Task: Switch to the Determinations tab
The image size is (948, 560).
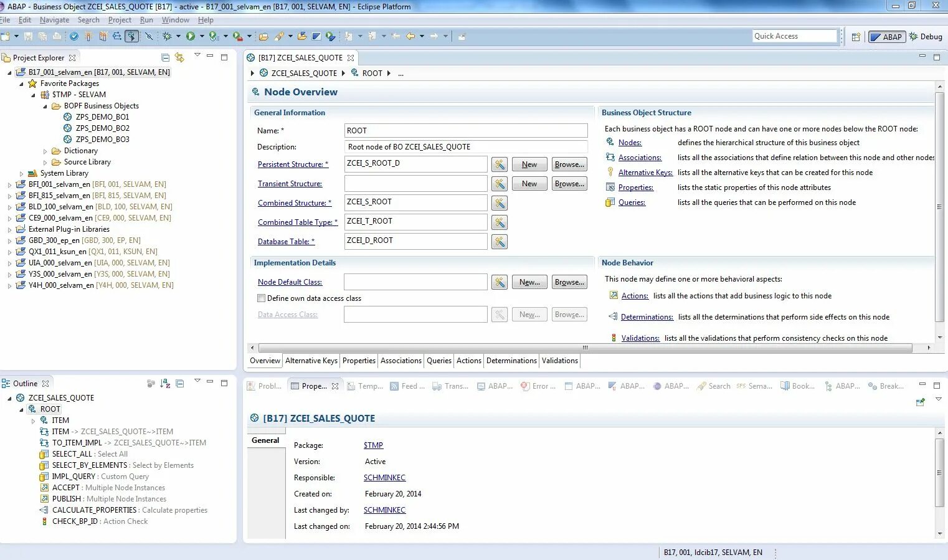Action: click(x=511, y=361)
